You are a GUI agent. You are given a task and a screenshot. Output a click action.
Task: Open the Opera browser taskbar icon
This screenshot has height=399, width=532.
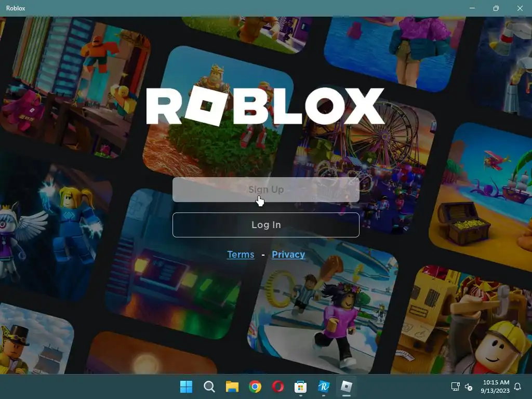(x=278, y=387)
